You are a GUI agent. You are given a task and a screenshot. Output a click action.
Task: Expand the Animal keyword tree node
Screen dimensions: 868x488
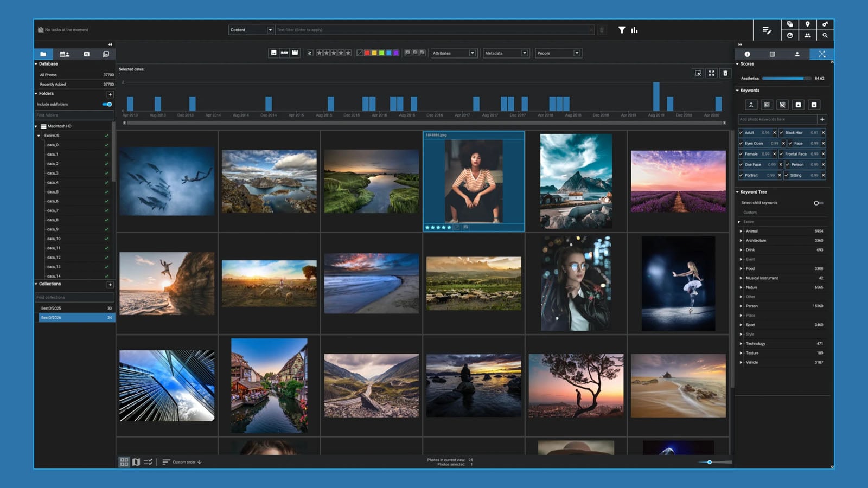pos(741,231)
